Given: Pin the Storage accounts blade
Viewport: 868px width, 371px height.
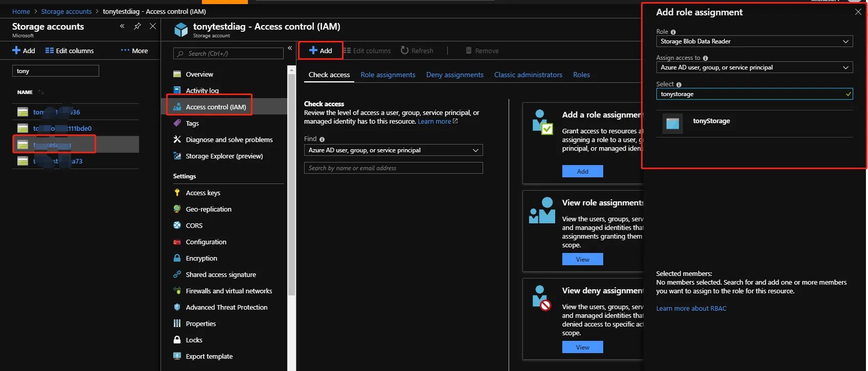Looking at the screenshot, I should click(138, 26).
